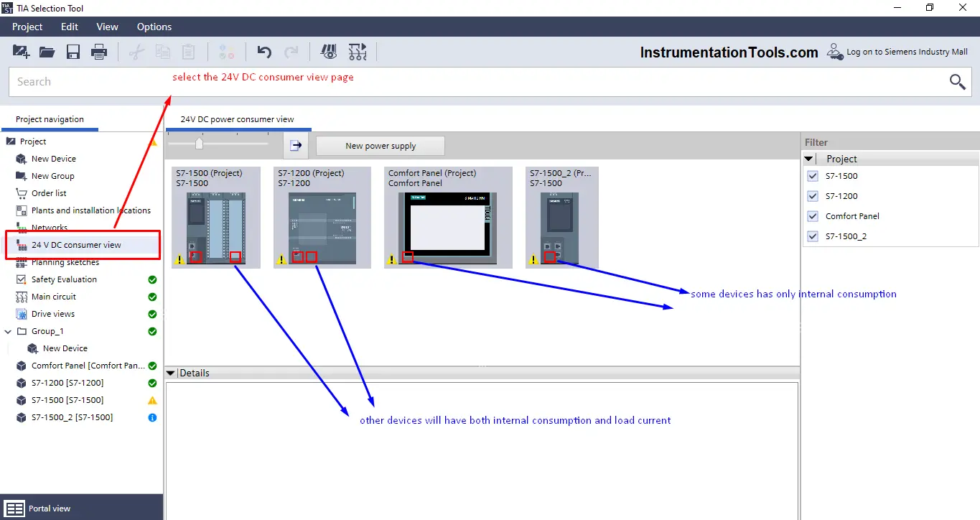Click the Safety Evaluation icon
The width and height of the screenshot is (980, 520).
click(21, 279)
